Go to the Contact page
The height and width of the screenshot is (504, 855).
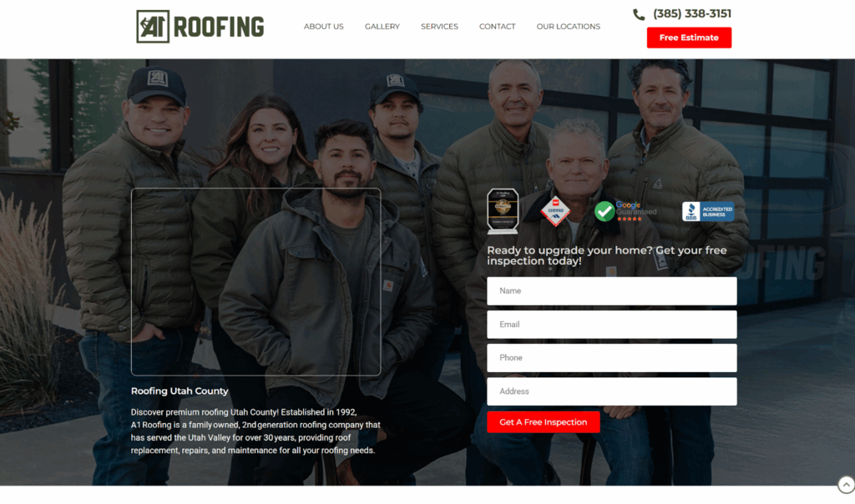tap(498, 26)
